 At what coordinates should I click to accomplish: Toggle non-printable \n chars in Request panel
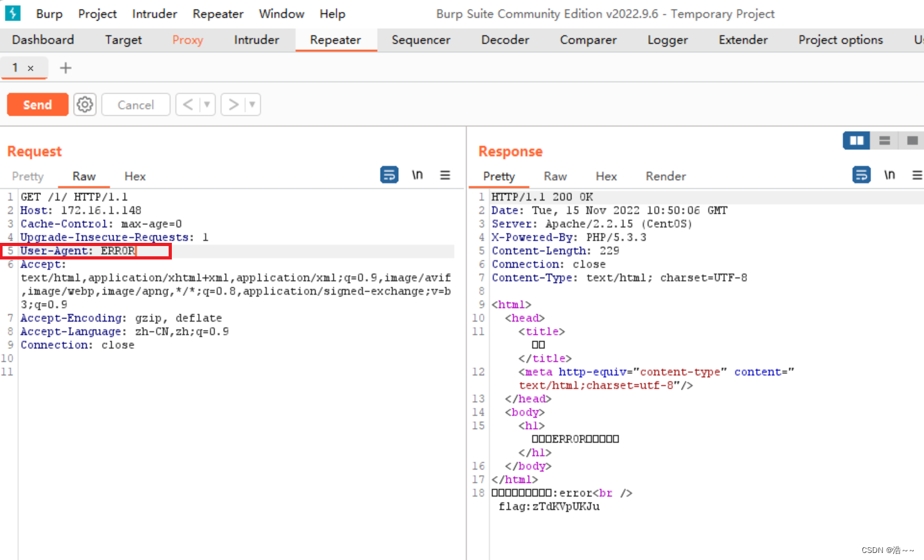tap(417, 174)
